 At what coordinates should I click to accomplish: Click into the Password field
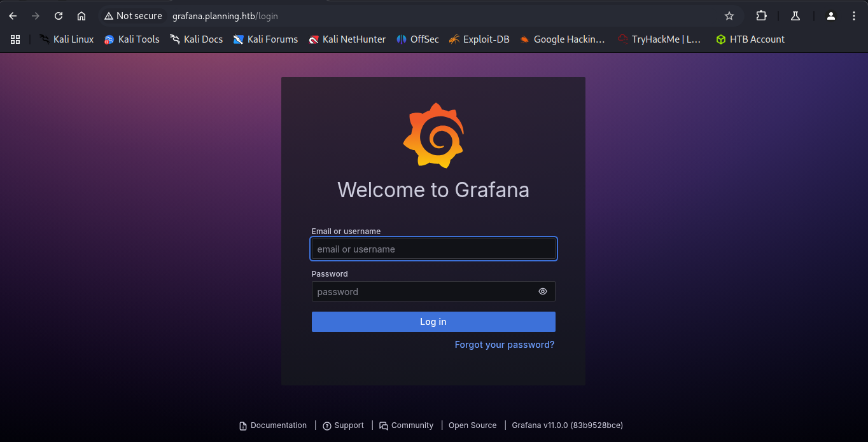tap(423, 292)
